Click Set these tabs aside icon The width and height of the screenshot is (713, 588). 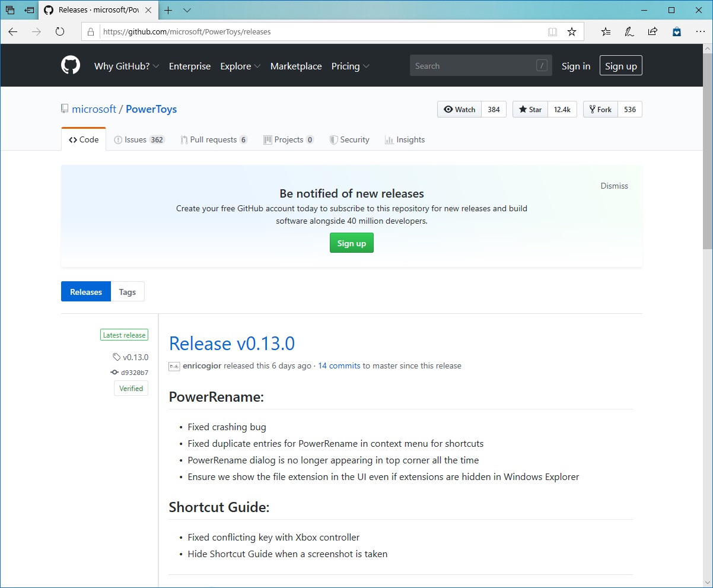(29, 10)
